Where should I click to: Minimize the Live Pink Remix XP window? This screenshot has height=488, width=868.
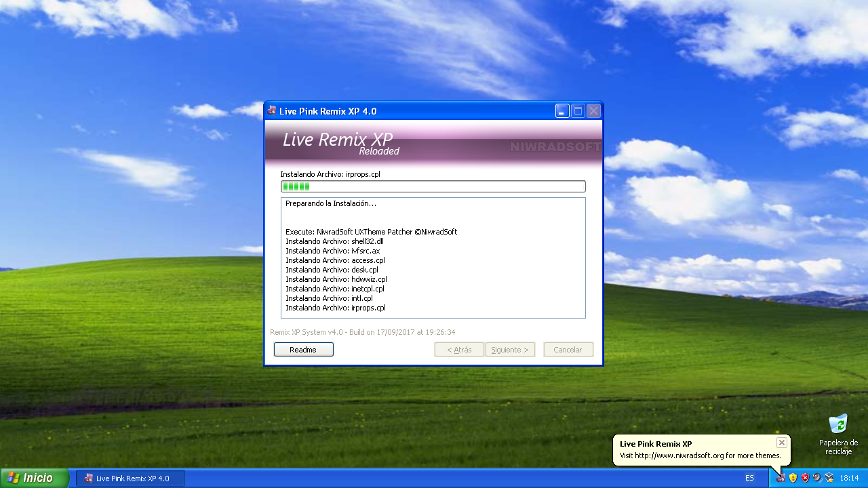tap(562, 111)
